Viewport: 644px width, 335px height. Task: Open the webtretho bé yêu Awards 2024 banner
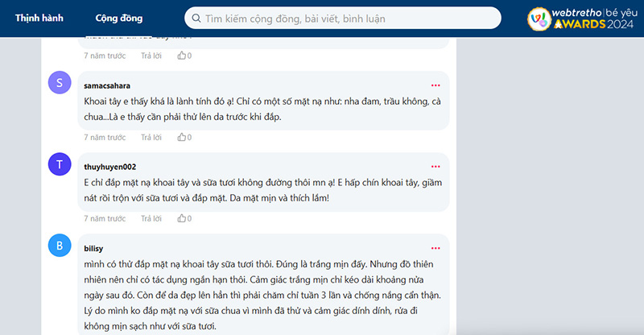[x=582, y=19]
